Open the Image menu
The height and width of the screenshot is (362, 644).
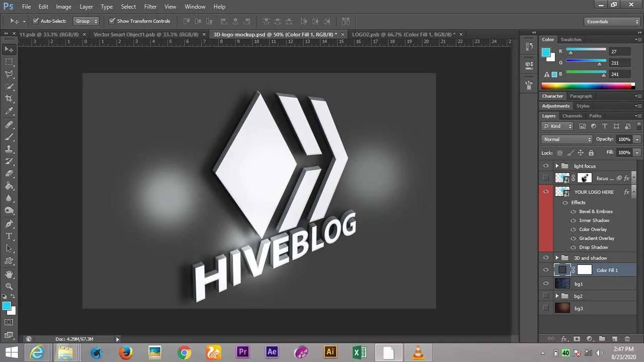click(63, 7)
